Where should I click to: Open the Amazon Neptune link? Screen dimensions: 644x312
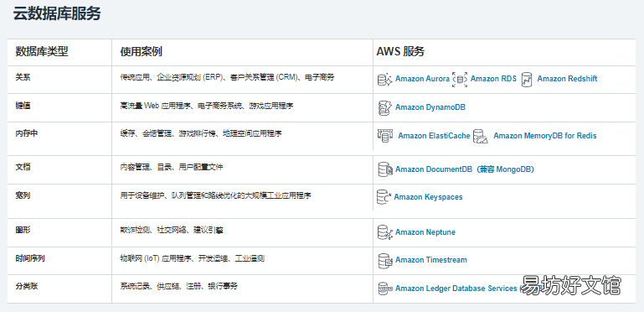(425, 232)
